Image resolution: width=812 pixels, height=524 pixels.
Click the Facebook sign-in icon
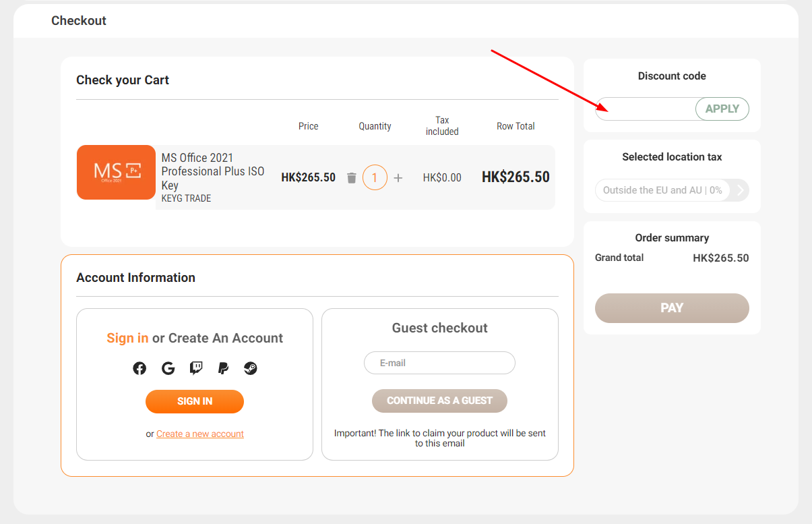[139, 368]
